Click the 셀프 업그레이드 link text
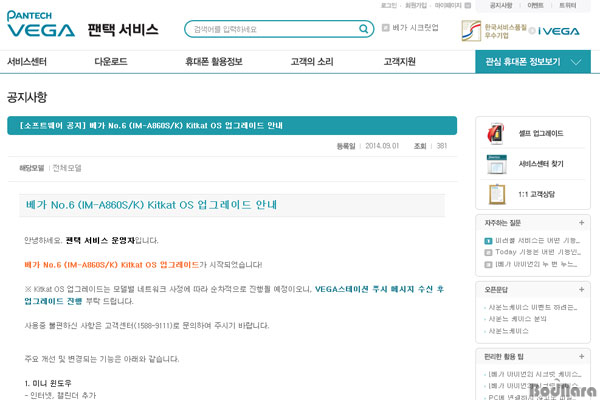The image size is (600, 400). click(x=541, y=133)
